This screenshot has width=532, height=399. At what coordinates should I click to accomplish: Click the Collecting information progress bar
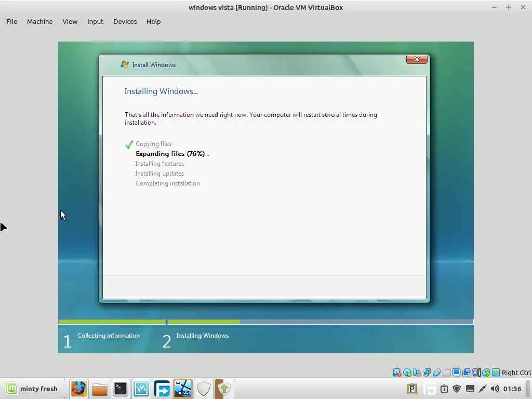(x=112, y=322)
